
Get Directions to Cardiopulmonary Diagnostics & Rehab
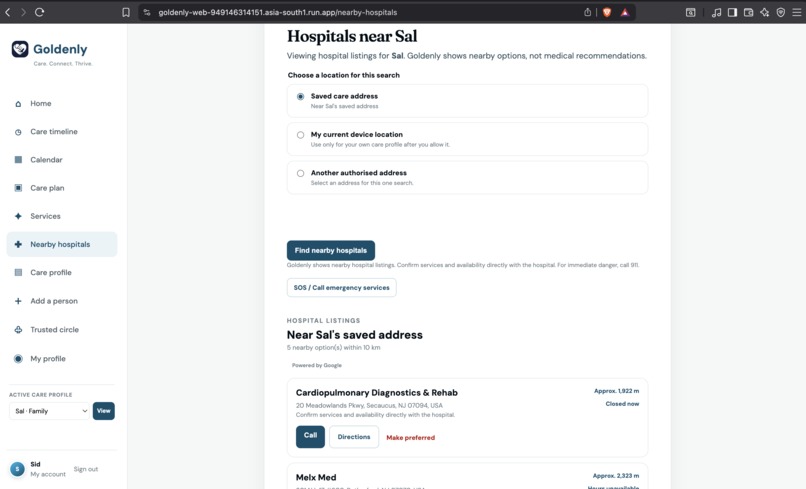click(354, 437)
